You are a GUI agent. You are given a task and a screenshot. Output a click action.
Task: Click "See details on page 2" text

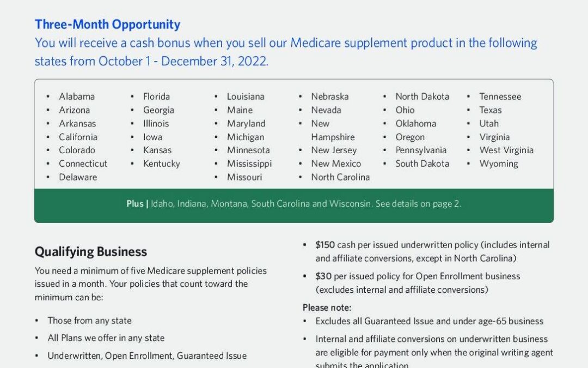pos(418,204)
